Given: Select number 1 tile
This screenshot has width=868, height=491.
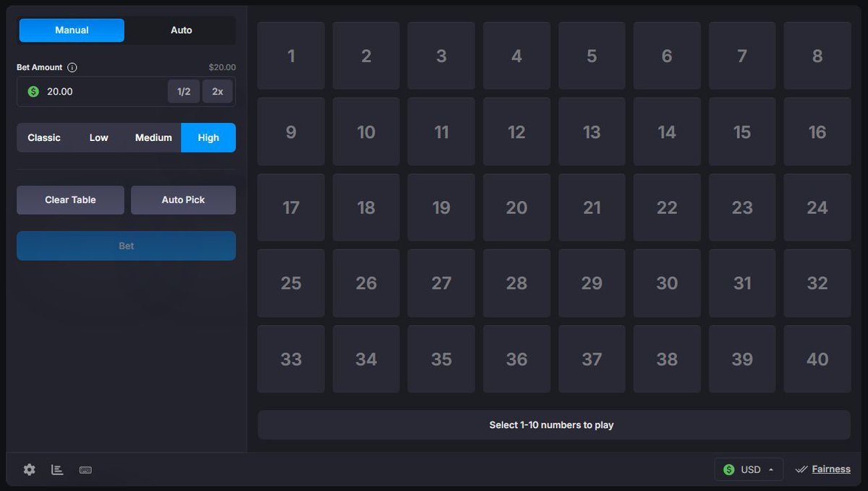Looking at the screenshot, I should coord(291,56).
